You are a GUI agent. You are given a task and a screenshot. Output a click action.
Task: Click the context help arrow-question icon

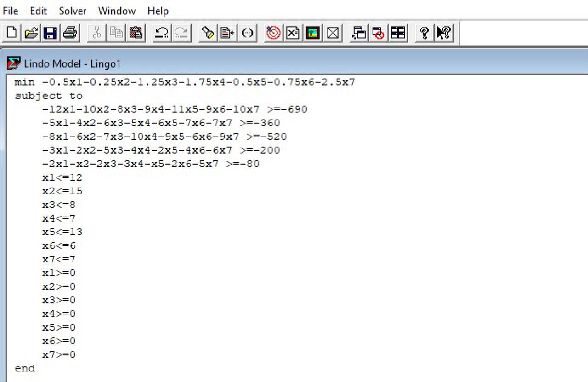pyautogui.click(x=443, y=33)
